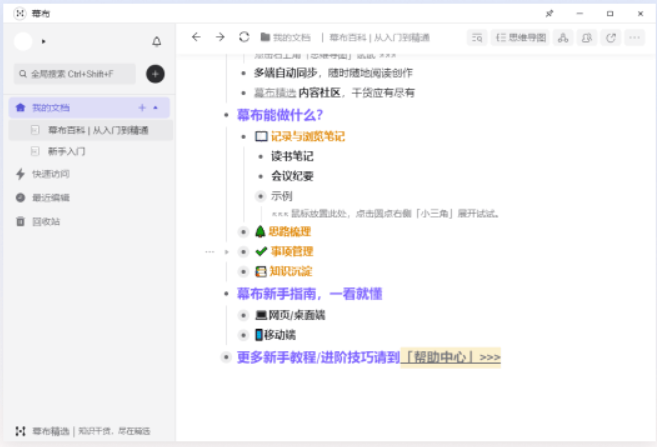Open 幕布百科 | 从入门到精通 in sidebar
This screenshot has height=447, width=657.
coord(91,130)
